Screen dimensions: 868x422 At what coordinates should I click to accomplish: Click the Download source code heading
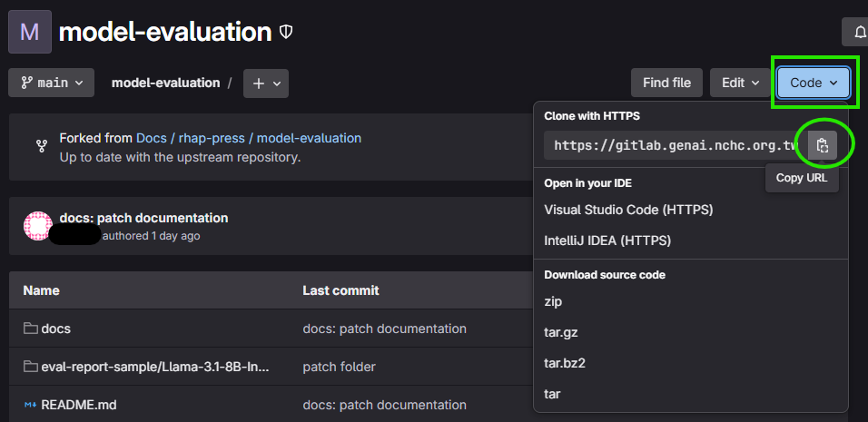pos(605,275)
